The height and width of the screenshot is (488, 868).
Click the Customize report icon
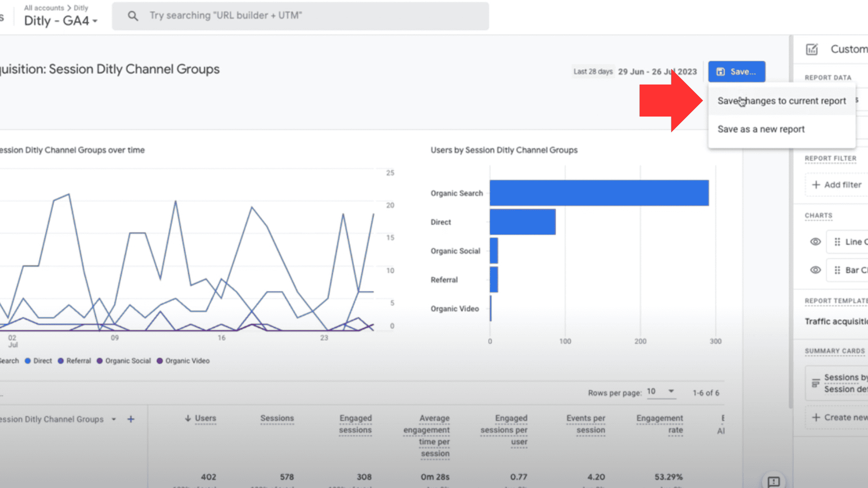point(812,49)
